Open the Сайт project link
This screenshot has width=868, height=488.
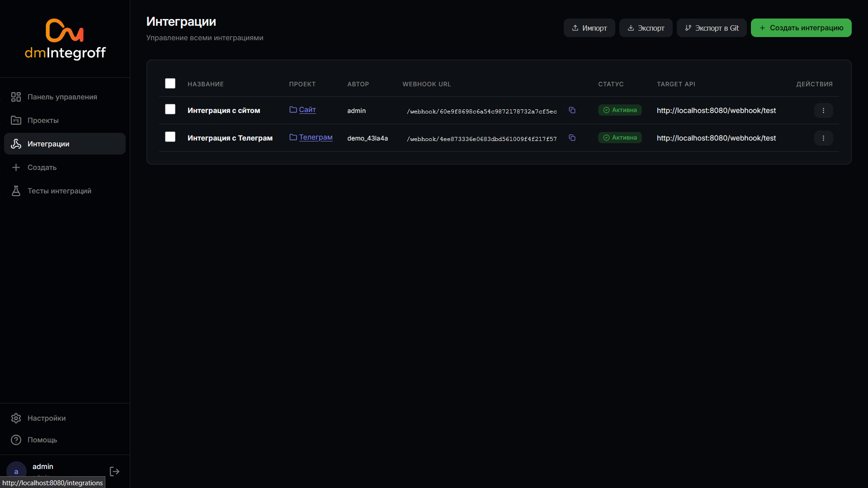point(307,109)
